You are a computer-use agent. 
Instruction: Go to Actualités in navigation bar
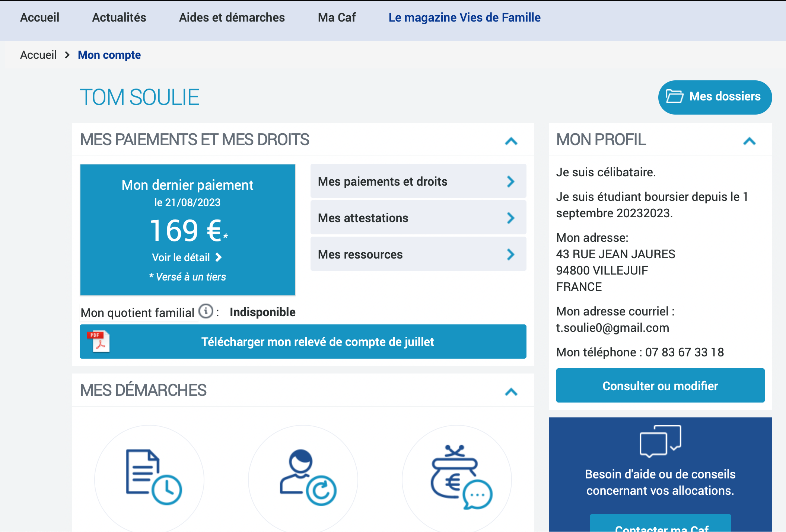coord(119,17)
